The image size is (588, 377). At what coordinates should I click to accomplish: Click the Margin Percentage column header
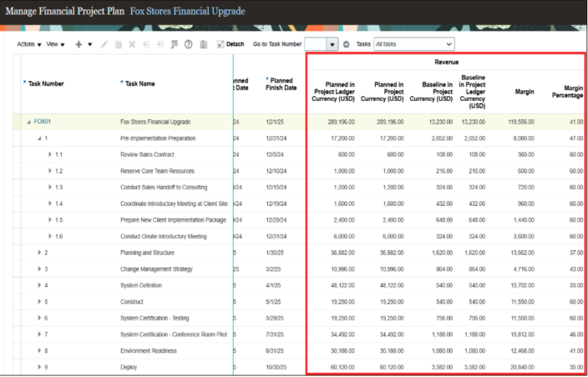click(x=567, y=92)
